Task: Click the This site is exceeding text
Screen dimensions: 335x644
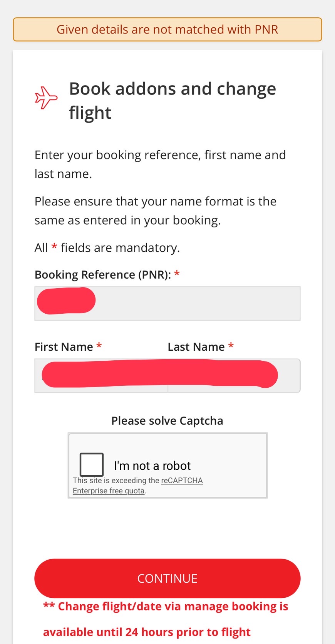Action: (x=116, y=481)
